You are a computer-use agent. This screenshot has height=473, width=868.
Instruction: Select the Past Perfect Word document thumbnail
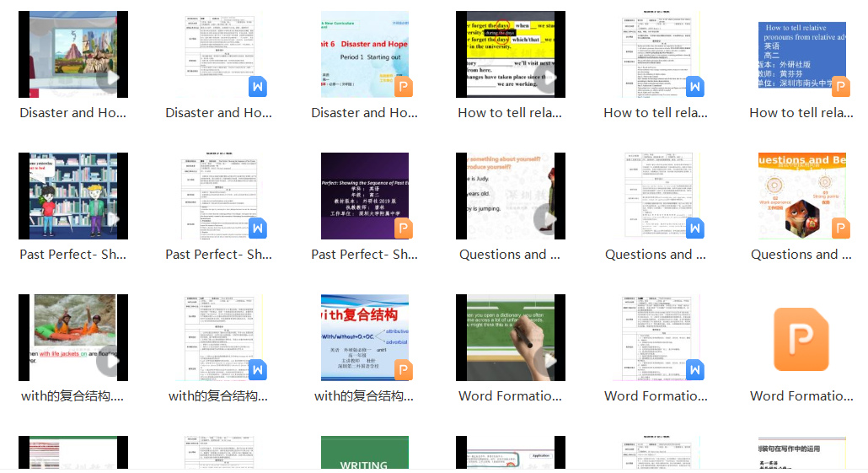219,196
